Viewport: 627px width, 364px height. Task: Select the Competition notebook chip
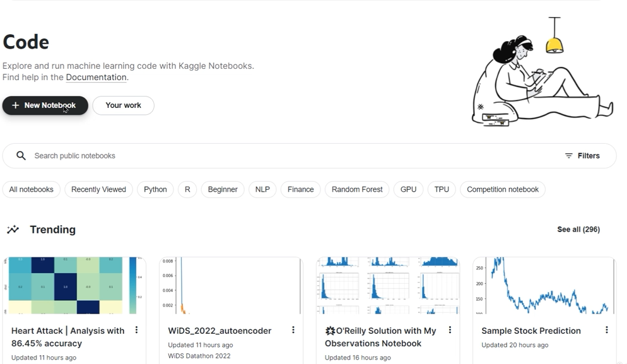coord(502,189)
